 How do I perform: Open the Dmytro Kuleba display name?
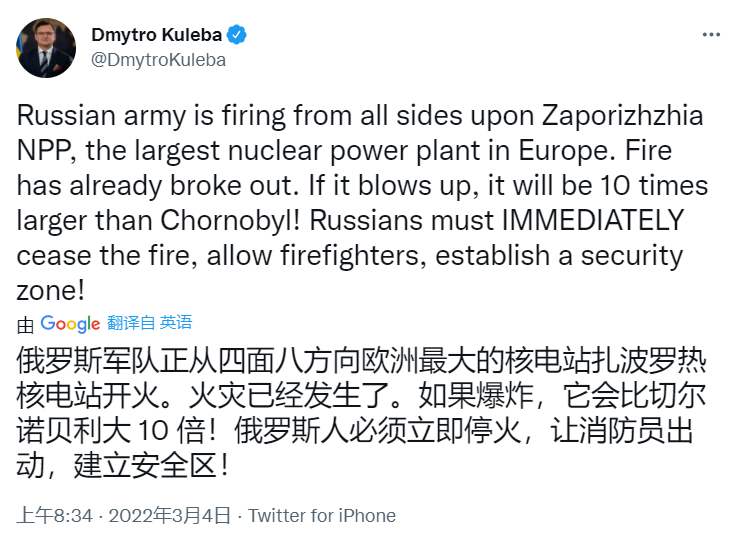pyautogui.click(x=156, y=35)
